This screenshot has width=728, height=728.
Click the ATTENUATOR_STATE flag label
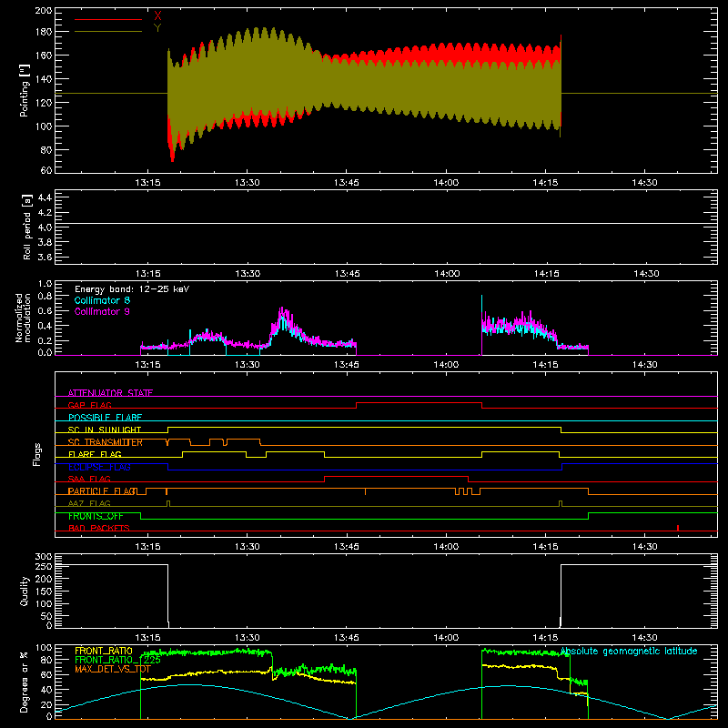point(110,393)
